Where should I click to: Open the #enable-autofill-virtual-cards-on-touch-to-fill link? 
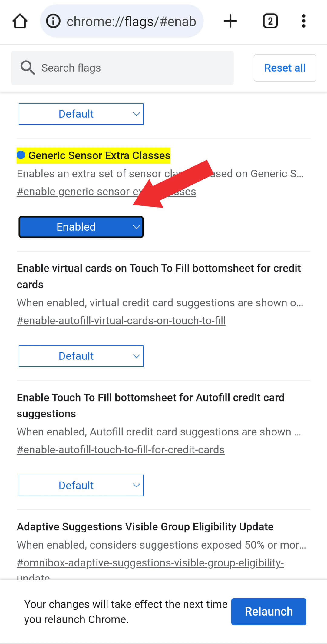coord(121,321)
